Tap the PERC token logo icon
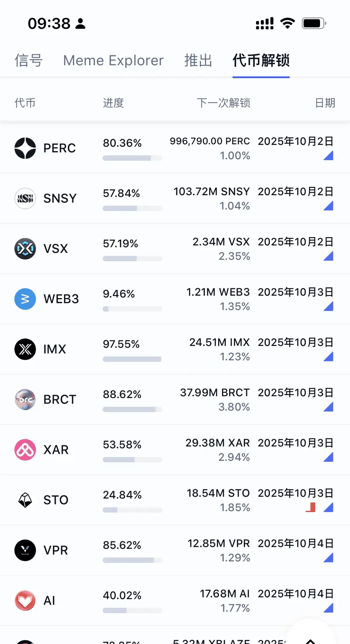The width and height of the screenshot is (350, 644). coord(25,148)
